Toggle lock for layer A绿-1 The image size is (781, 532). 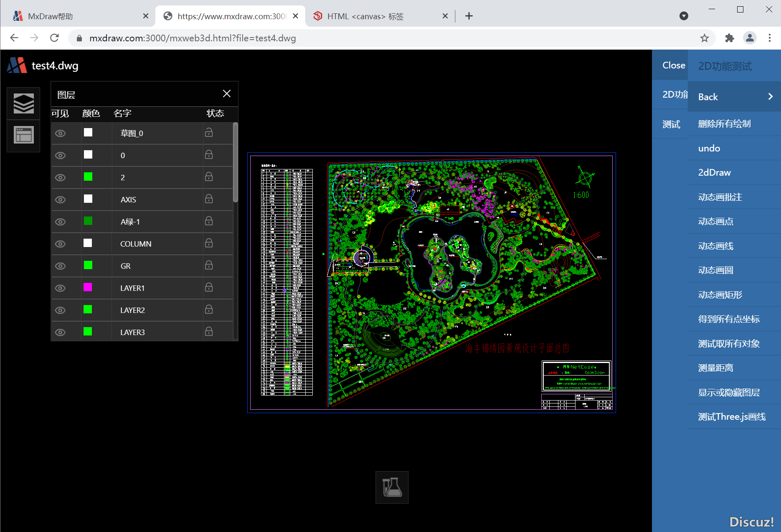coord(209,221)
